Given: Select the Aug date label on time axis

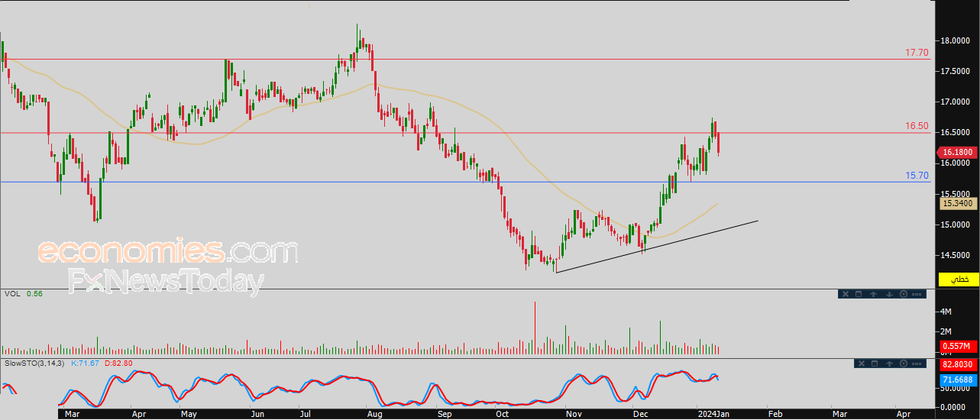Looking at the screenshot, I should point(375,413).
